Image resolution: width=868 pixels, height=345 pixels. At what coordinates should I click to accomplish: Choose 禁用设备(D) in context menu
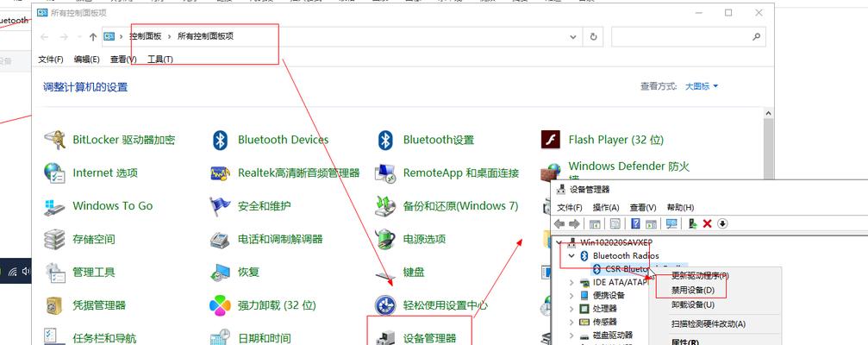point(693,290)
